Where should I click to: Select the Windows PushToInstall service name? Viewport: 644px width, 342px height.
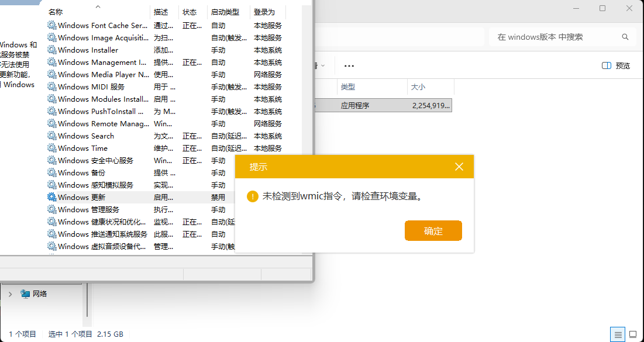[101, 112]
